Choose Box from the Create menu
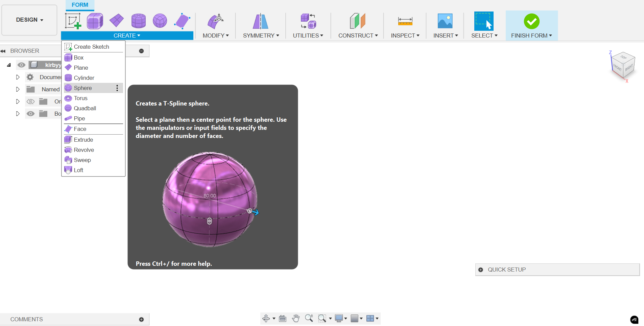 [93, 57]
